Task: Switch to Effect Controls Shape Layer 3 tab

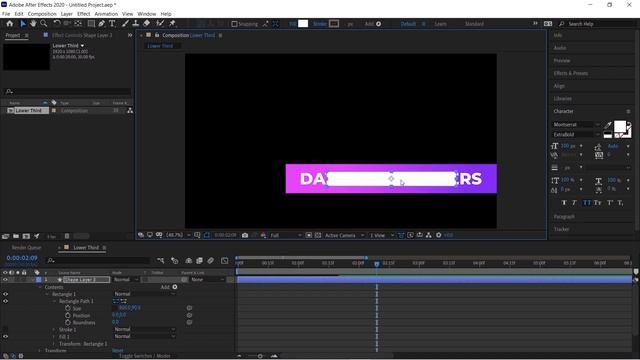Action: [82, 35]
